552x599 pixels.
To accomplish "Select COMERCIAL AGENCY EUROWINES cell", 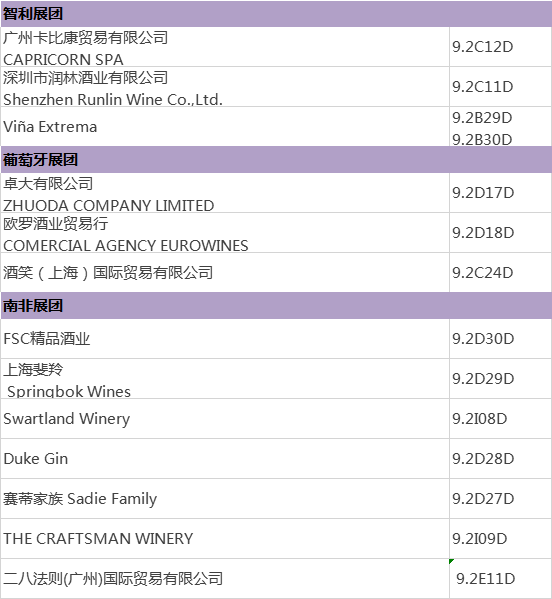I will [225, 233].
